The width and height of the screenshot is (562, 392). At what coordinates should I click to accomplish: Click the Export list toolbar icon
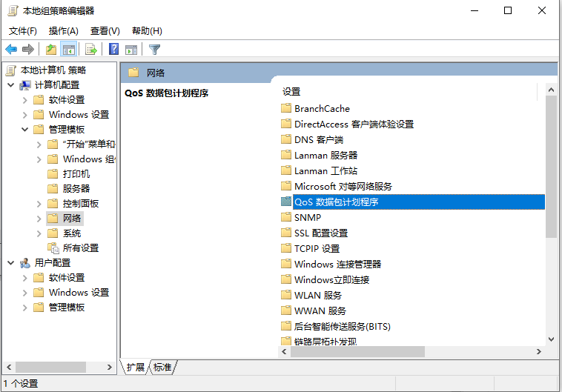(91, 50)
